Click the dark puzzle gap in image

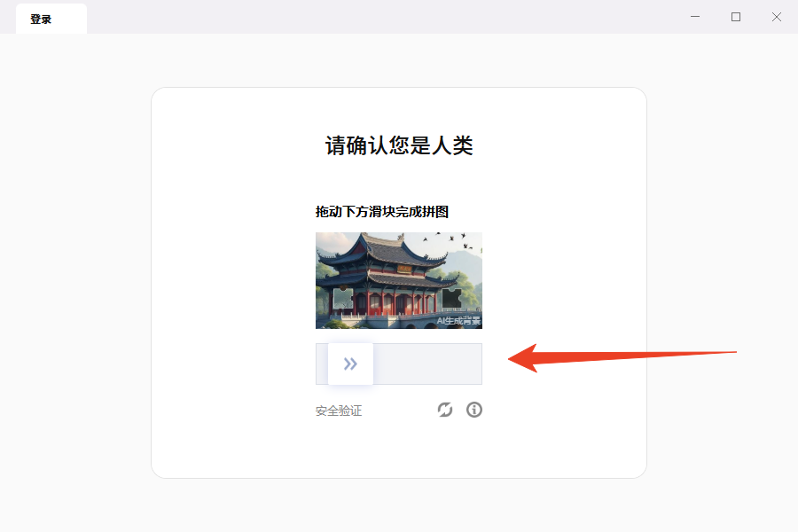coord(451,298)
